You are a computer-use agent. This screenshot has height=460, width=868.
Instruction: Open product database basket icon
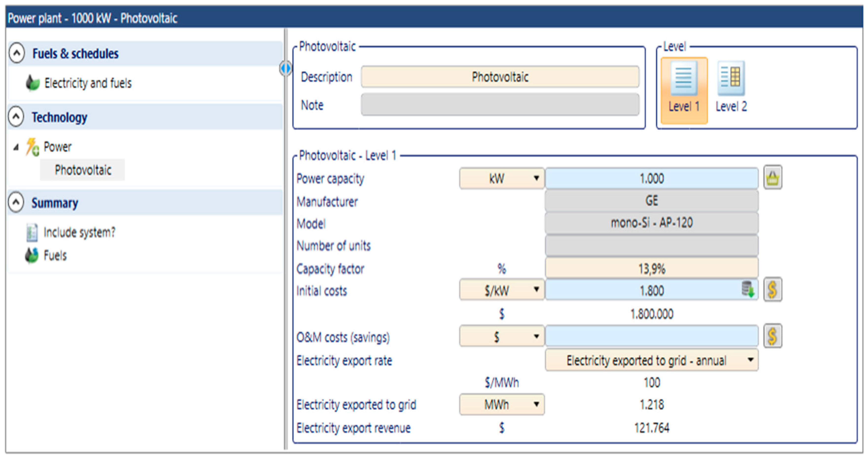pyautogui.click(x=772, y=178)
